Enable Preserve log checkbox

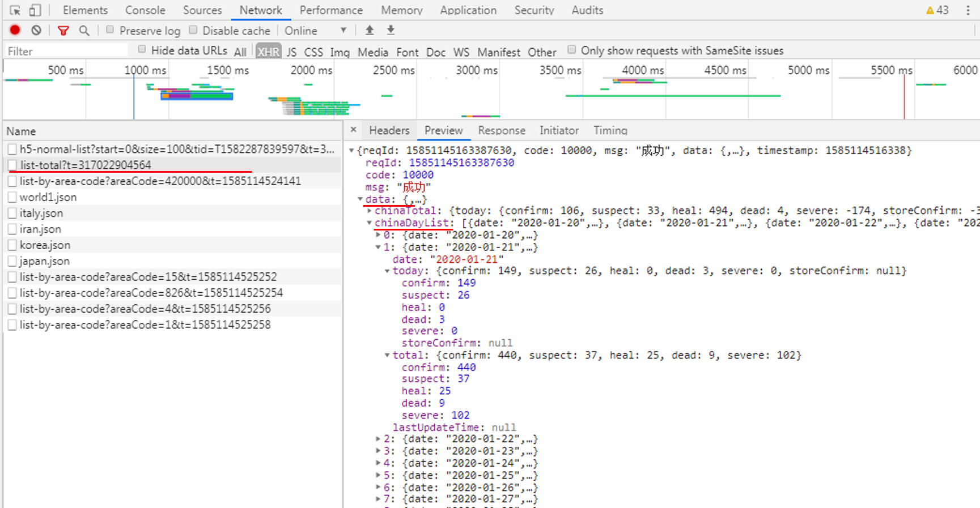click(110, 30)
